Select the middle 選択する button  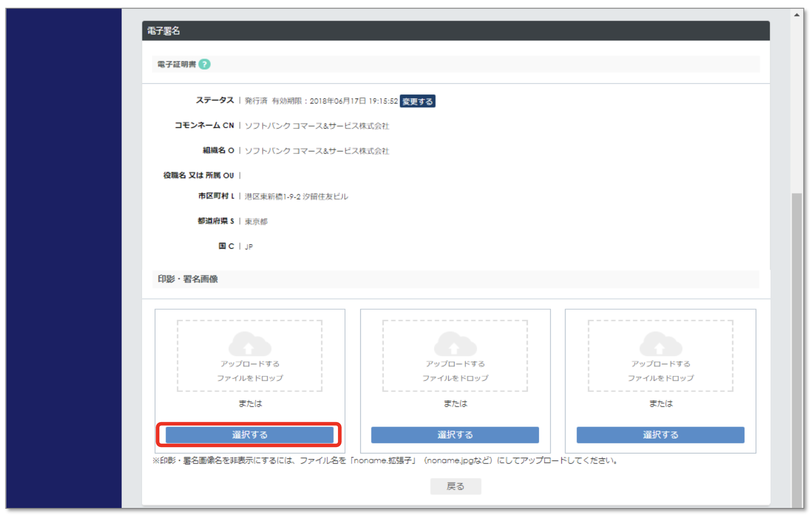[x=455, y=435]
